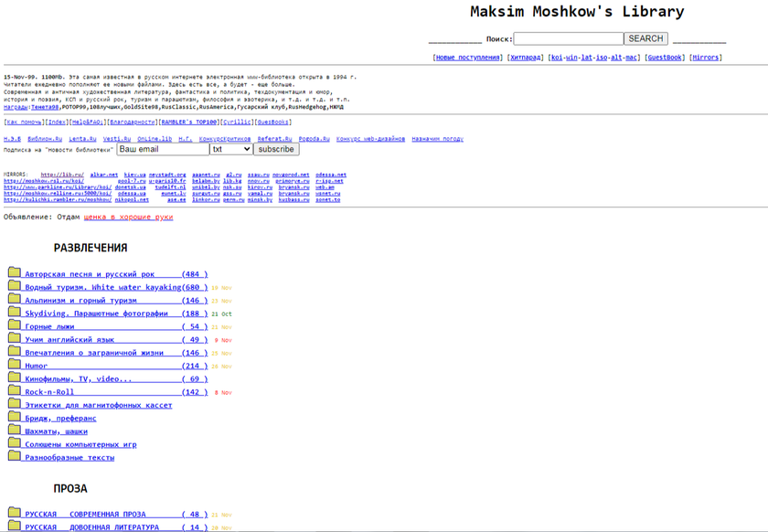Click folder icon beside Впечатления о заграничной жизни
768x532 pixels.
pos(15,351)
